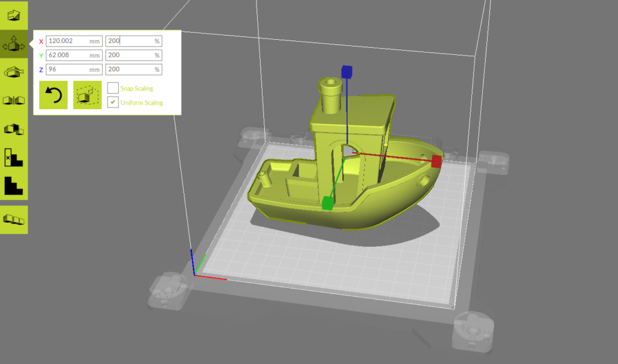Image resolution: width=618 pixels, height=364 pixels.
Task: Click the Uniform Scaling label text
Action: click(x=142, y=103)
